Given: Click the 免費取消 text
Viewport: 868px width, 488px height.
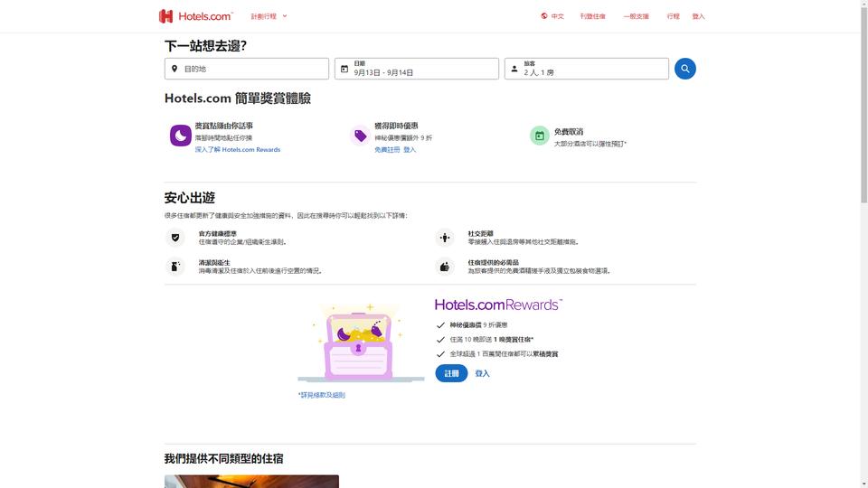Looking at the screenshot, I should (569, 132).
